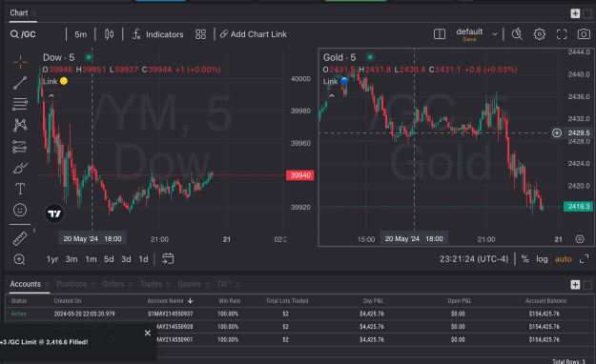Select account S1MAY214550937 row
Screen dimensions: 596x364
(x=298, y=313)
